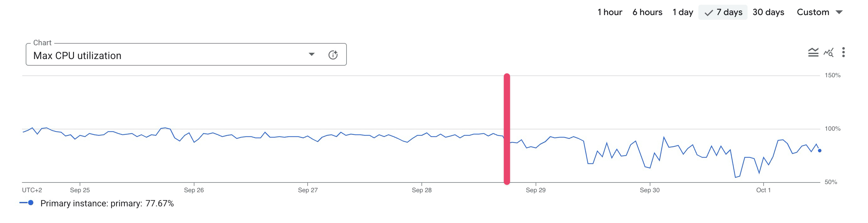Open the Custom time range dropdown arrow

[x=839, y=12]
